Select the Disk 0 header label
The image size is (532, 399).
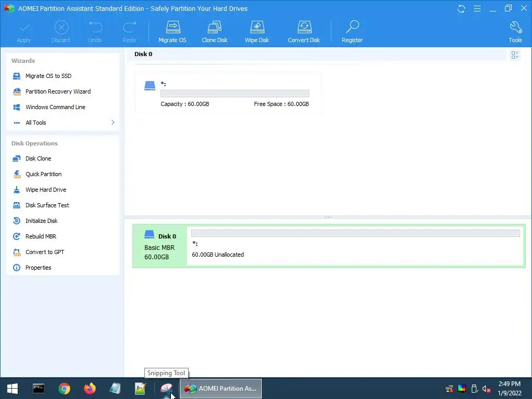[143, 54]
